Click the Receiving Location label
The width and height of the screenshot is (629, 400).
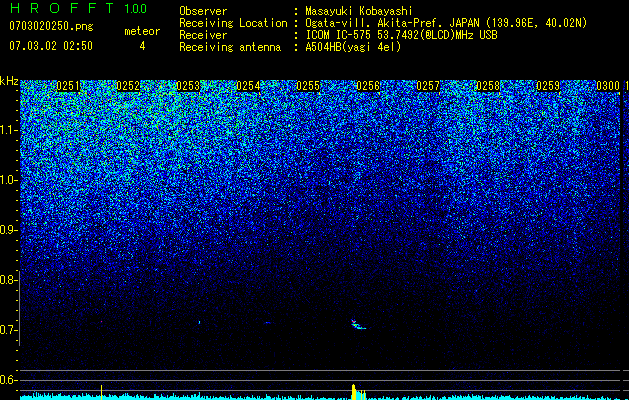point(233,23)
